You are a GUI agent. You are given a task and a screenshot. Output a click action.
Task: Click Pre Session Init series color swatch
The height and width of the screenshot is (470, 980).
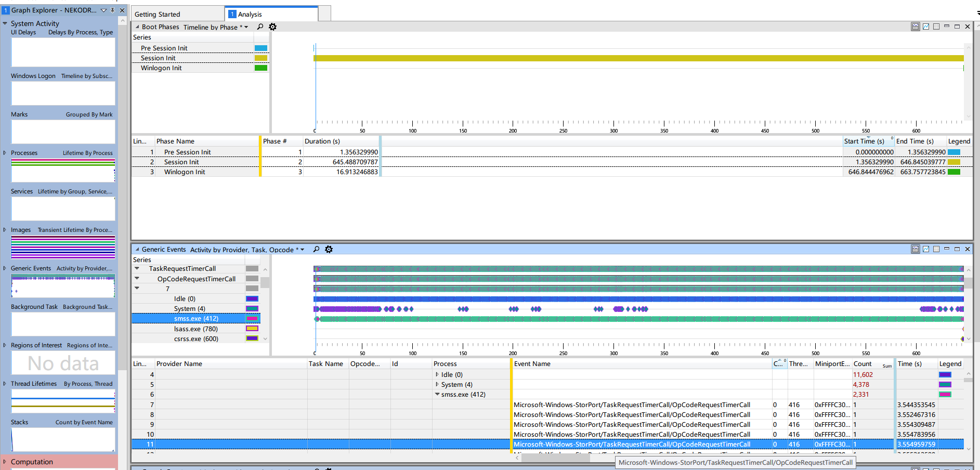click(261, 48)
